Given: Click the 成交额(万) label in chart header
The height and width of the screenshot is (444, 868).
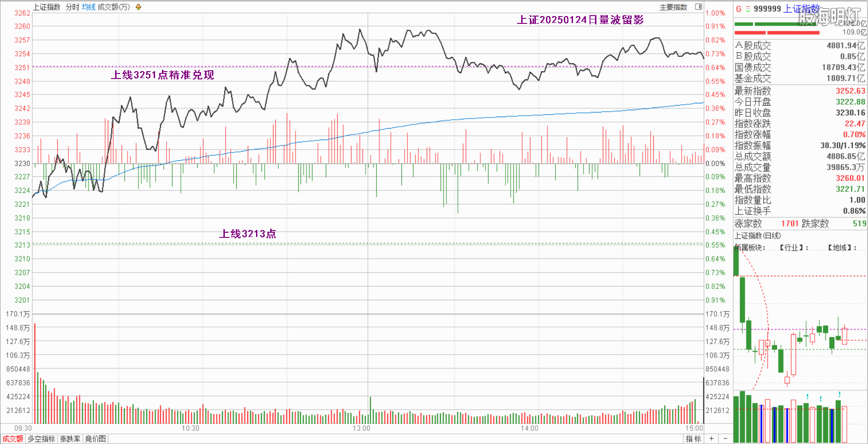Looking at the screenshot, I should pos(114,7).
